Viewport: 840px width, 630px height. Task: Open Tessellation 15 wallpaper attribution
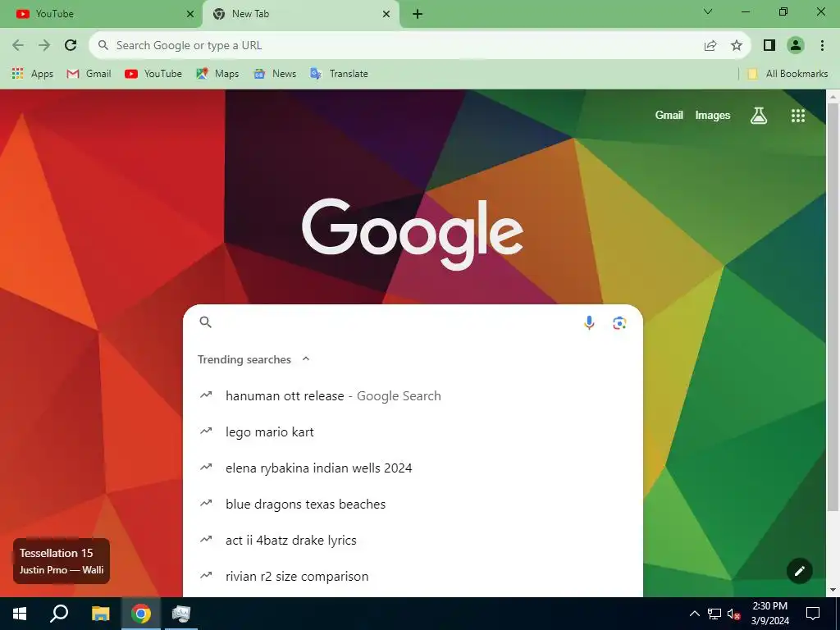(x=61, y=561)
